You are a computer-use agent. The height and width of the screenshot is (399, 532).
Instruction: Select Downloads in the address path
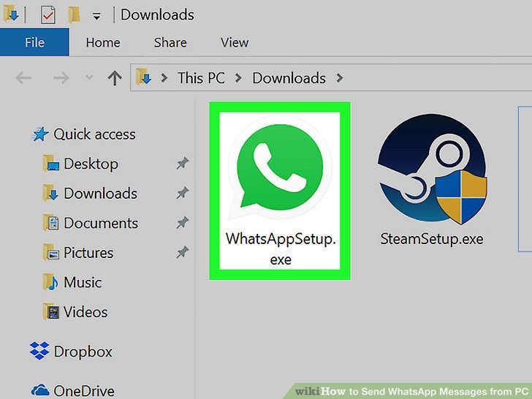point(289,78)
